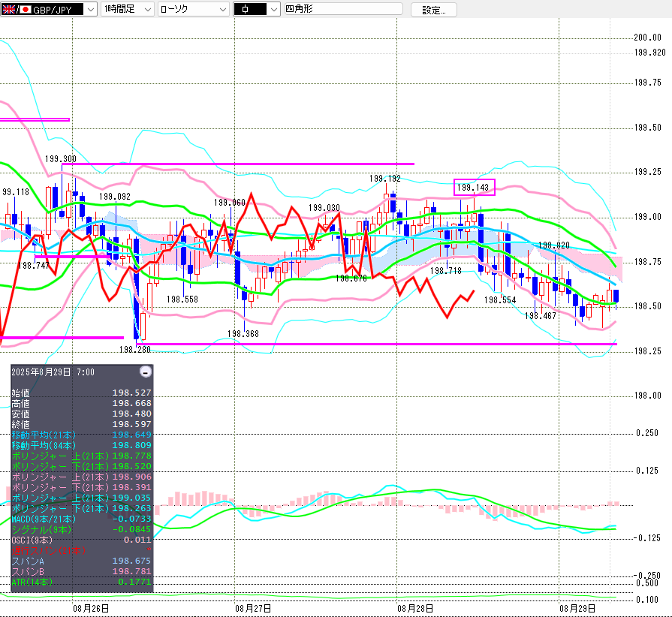Click the MACD(9本/21本) indicator row
The width and height of the screenshot is (672, 617).
pos(81,519)
